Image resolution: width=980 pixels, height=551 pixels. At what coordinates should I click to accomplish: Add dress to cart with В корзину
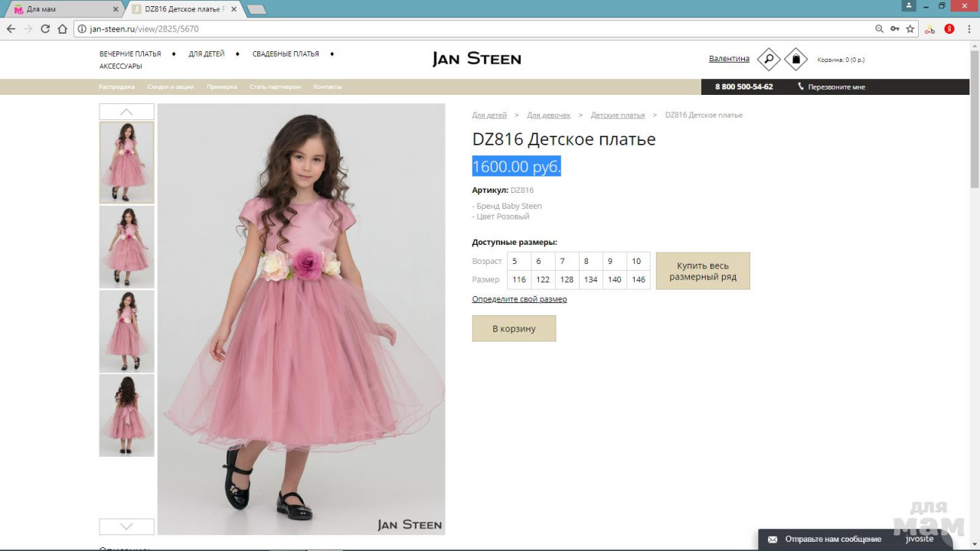coord(514,328)
